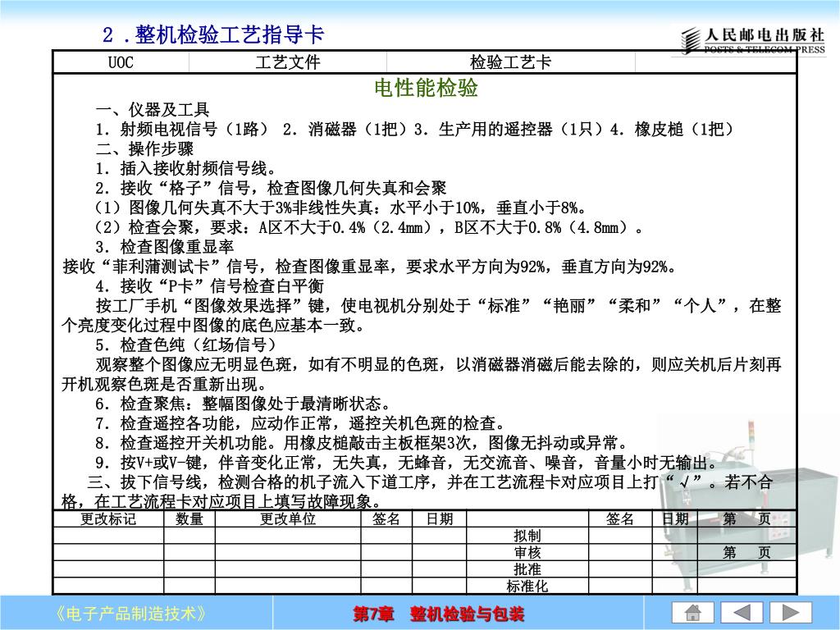Go to next slide arrow button
This screenshot has height=630, width=840.
point(791,612)
